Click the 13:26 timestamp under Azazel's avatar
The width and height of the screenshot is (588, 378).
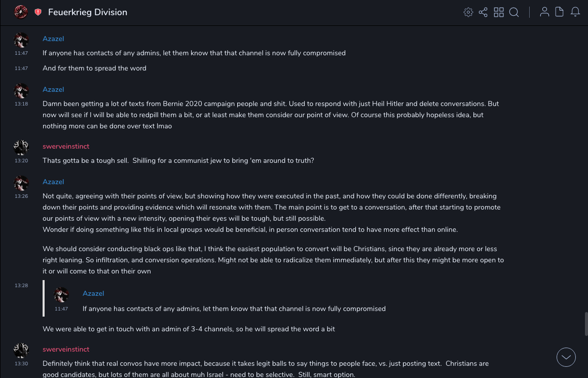(21, 196)
